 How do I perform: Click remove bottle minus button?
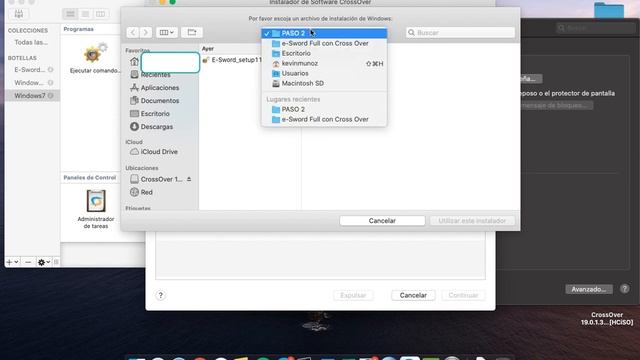point(28,262)
